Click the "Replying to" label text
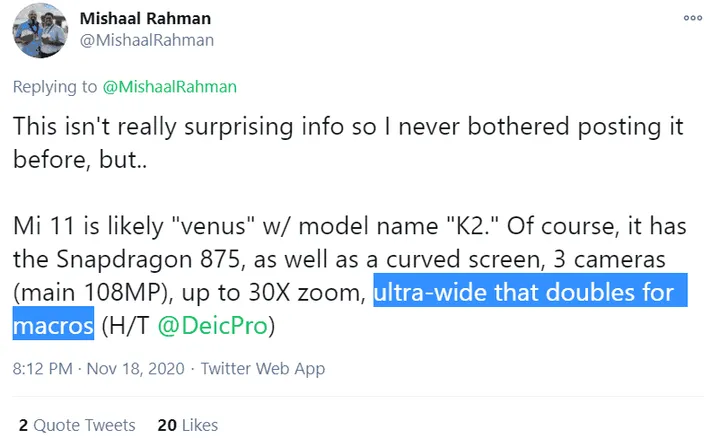 click(x=54, y=86)
